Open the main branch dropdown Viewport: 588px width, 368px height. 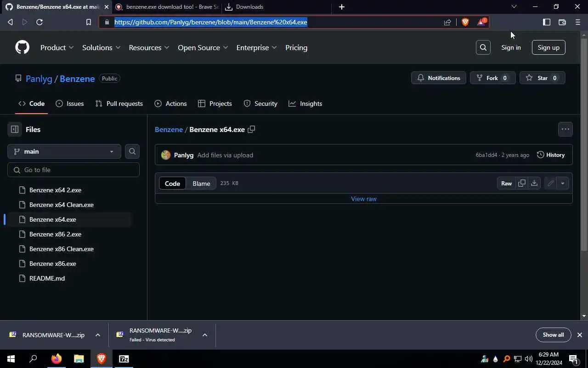coord(64,151)
